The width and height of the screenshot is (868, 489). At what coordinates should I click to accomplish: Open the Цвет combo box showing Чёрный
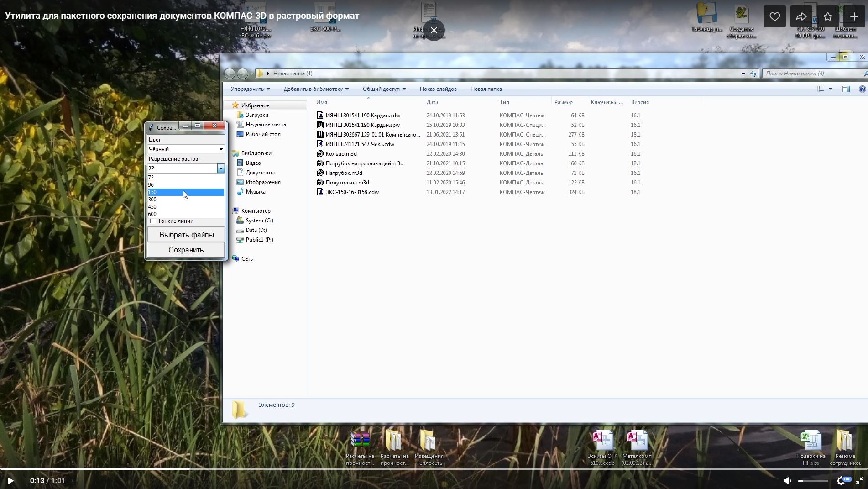[186, 149]
